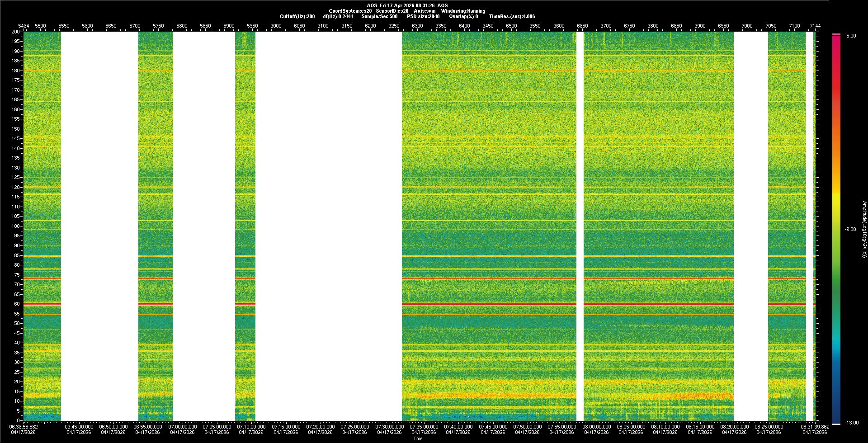Screen dimensions: 868x443
Task: Click the 7144 end tick on top axis
Action: click(x=815, y=26)
